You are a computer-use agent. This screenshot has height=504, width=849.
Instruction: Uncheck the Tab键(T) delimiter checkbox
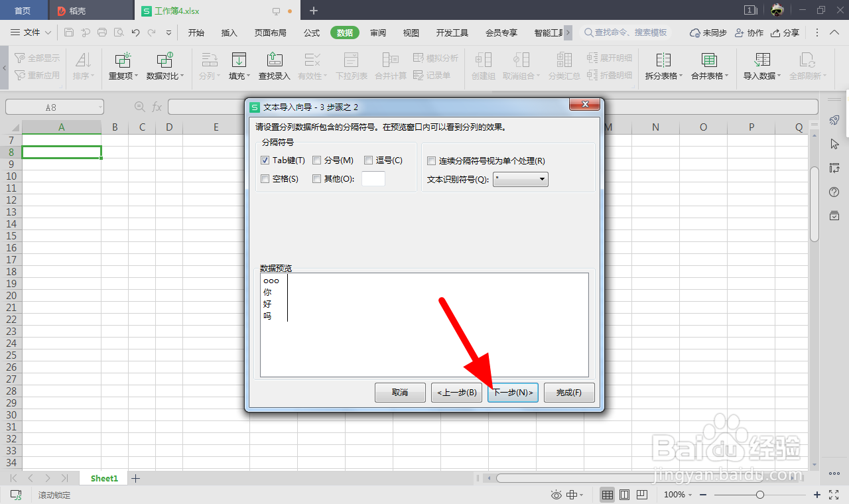pyautogui.click(x=264, y=160)
